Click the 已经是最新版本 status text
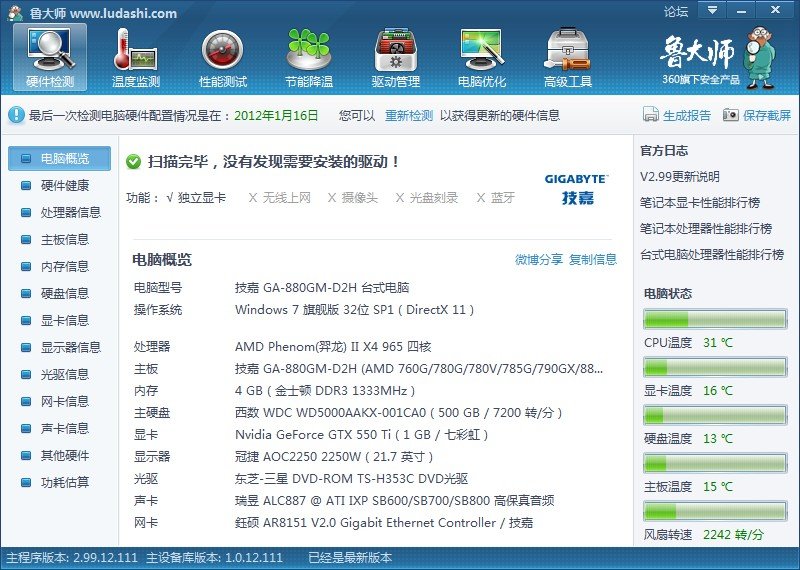Screen dimensions: 800x570 pyautogui.click(x=350, y=558)
